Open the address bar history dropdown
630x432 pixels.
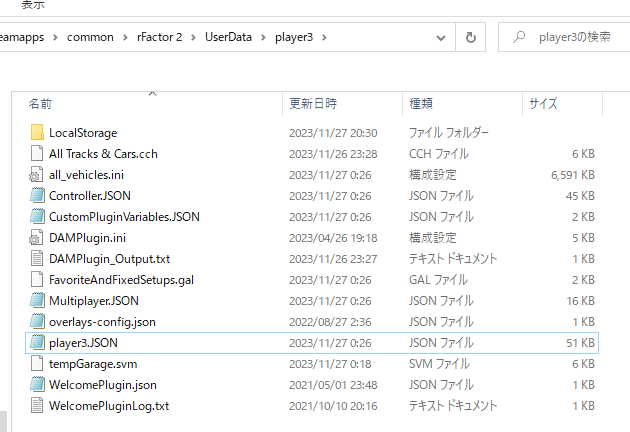[441, 38]
